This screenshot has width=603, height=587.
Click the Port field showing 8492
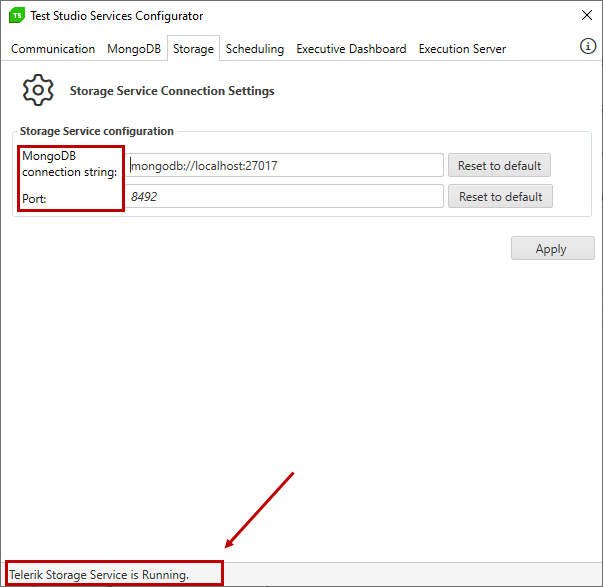click(285, 197)
